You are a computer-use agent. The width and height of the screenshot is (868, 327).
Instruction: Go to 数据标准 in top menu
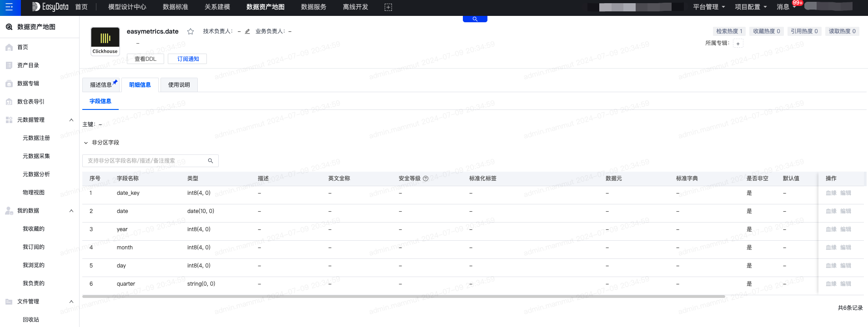[176, 7]
